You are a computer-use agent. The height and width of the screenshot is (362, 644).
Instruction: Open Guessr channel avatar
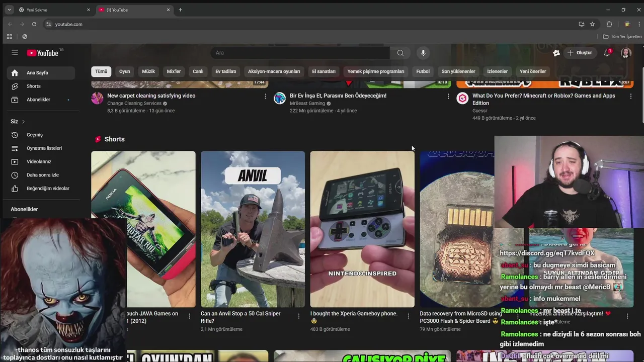(462, 98)
